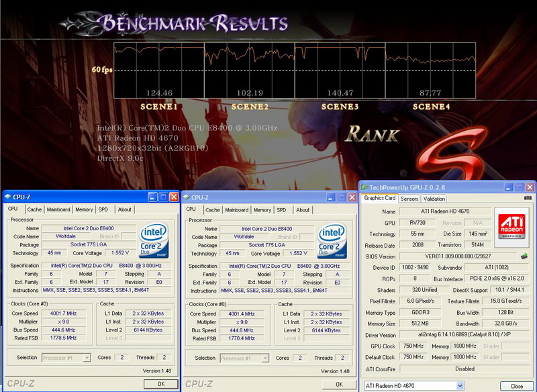Select the Graphics Card tab in GPU-Z
The width and height of the screenshot is (537, 392).
pos(379,198)
